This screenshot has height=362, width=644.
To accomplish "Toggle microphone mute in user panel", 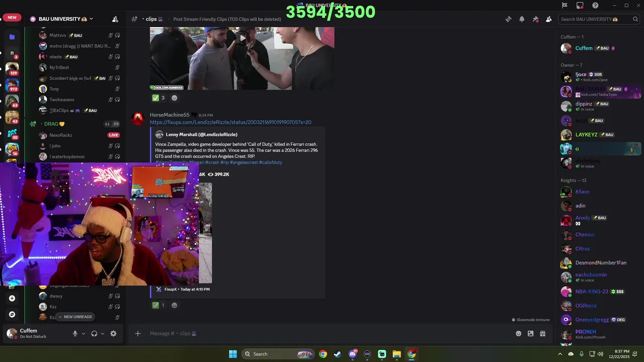I will (x=75, y=333).
